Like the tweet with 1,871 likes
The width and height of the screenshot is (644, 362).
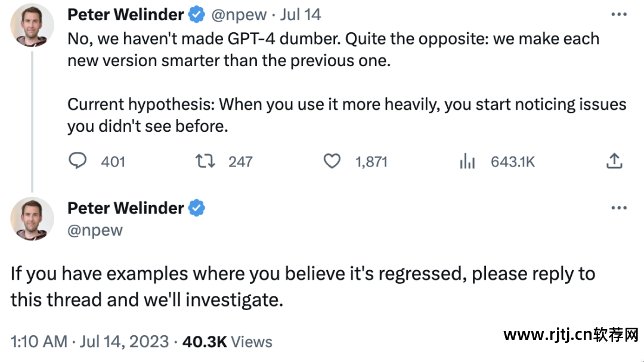click(332, 161)
